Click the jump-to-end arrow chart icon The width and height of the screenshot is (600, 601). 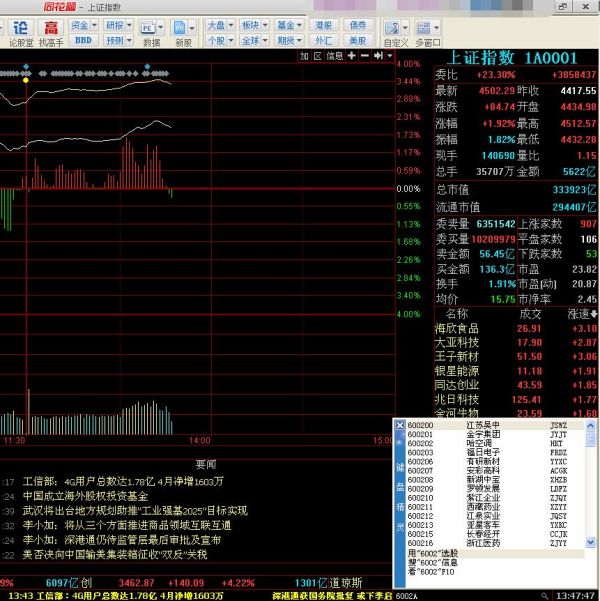point(378,56)
